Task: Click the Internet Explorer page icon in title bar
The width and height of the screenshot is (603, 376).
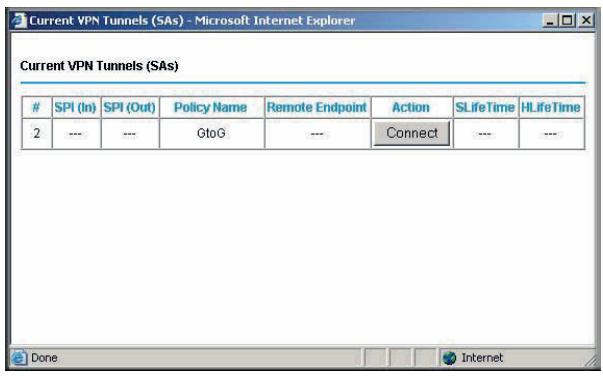Action: (19, 20)
